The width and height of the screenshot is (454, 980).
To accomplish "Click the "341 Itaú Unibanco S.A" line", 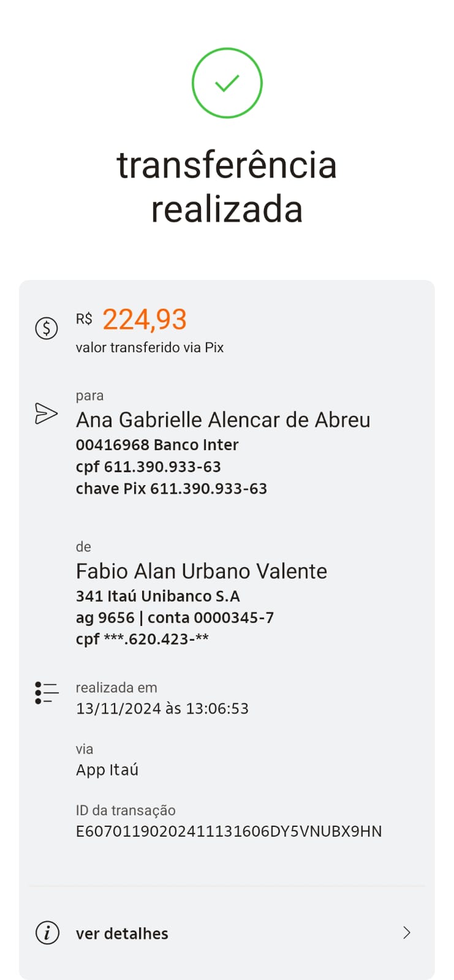I will [x=157, y=596].
